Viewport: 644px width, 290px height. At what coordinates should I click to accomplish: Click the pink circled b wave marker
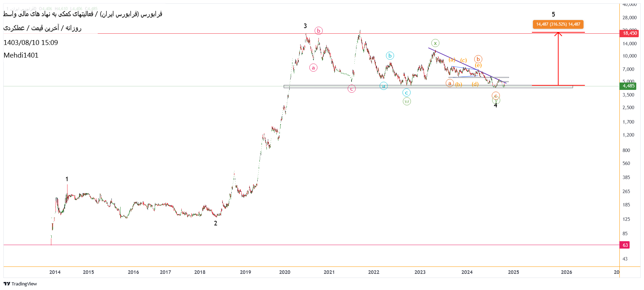point(318,31)
